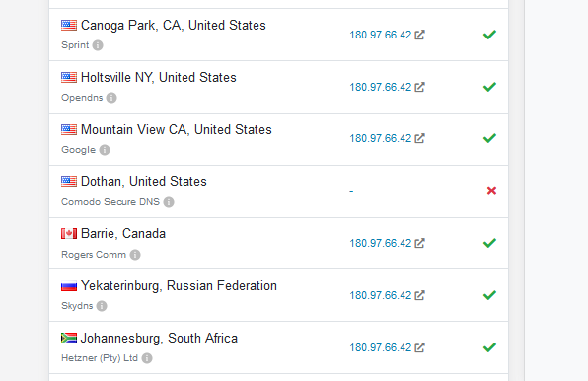Show info for Comodo Secure DNS
Screen dimensions: 588x381
[x=169, y=202]
